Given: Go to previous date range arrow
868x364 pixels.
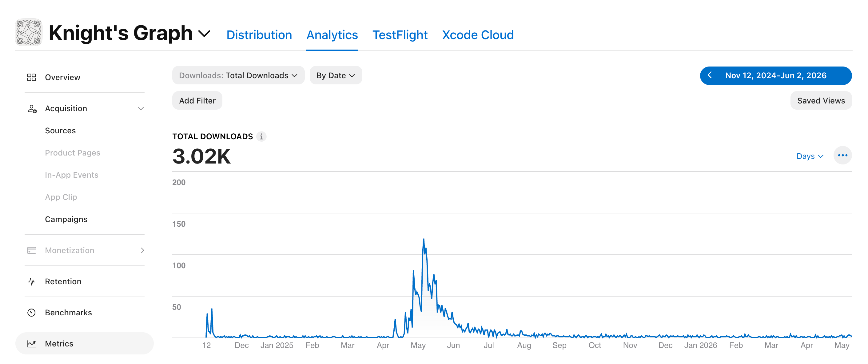Looking at the screenshot, I should (709, 75).
